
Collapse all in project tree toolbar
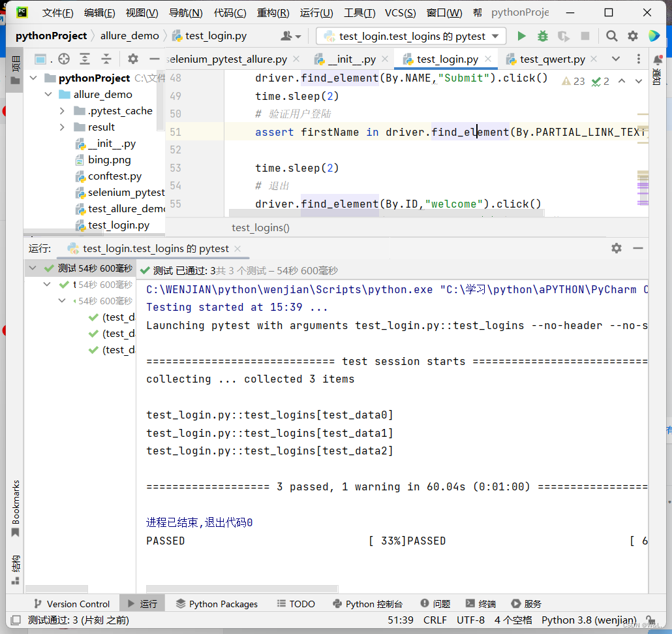106,59
